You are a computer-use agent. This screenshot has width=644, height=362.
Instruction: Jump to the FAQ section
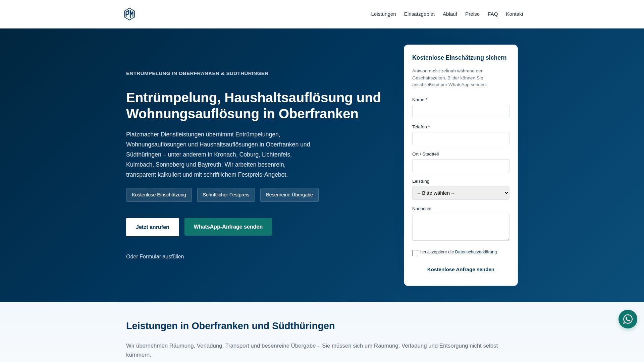click(x=493, y=14)
